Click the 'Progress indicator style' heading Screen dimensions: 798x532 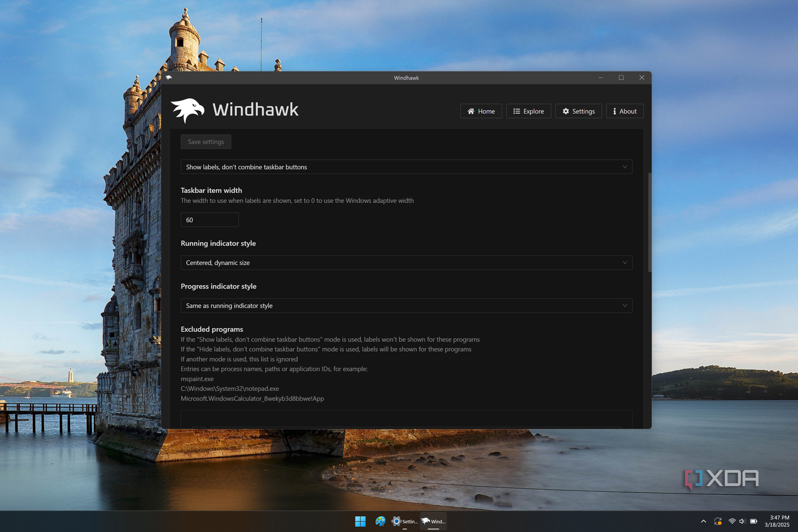point(219,286)
